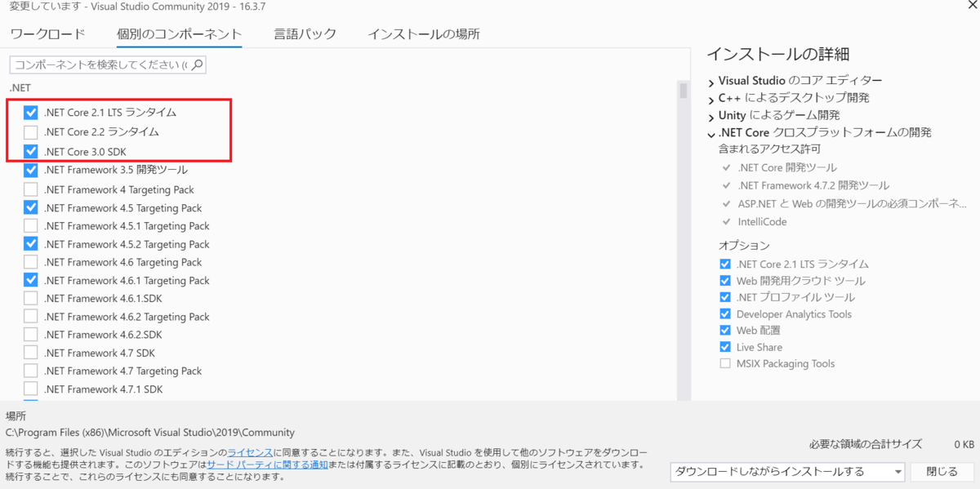Click the IntelliCode included item
Viewport: 980px width, 489px height.
point(761,221)
